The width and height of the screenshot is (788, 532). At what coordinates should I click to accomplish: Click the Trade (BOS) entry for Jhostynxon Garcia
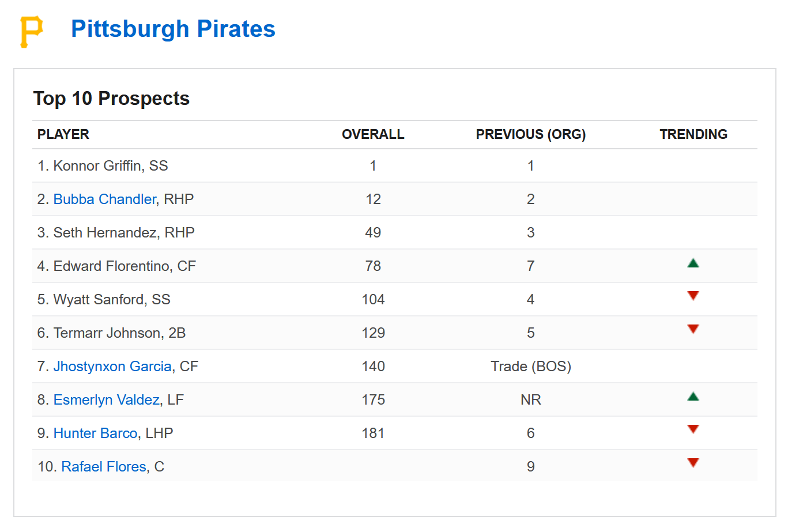coord(530,366)
